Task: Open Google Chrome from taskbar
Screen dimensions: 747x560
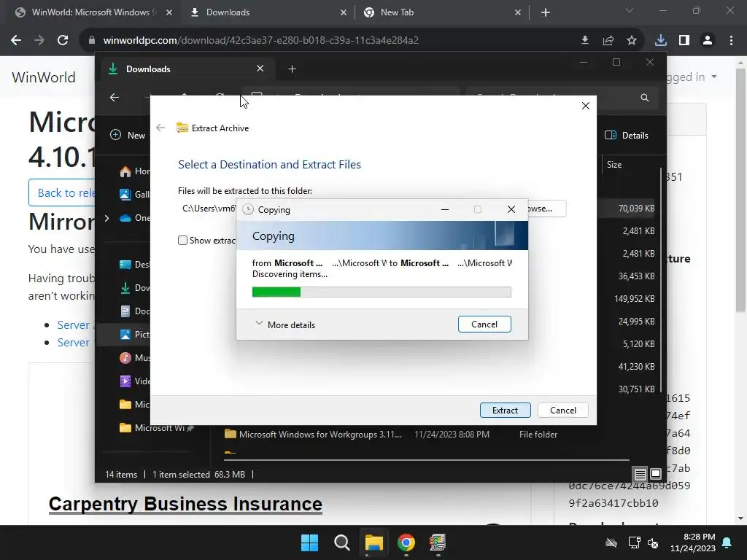Action: click(406, 542)
